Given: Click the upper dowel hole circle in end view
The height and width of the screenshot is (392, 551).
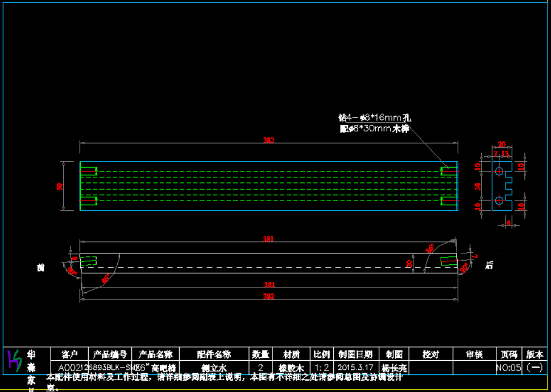Looking at the screenshot, I should pos(499,171).
